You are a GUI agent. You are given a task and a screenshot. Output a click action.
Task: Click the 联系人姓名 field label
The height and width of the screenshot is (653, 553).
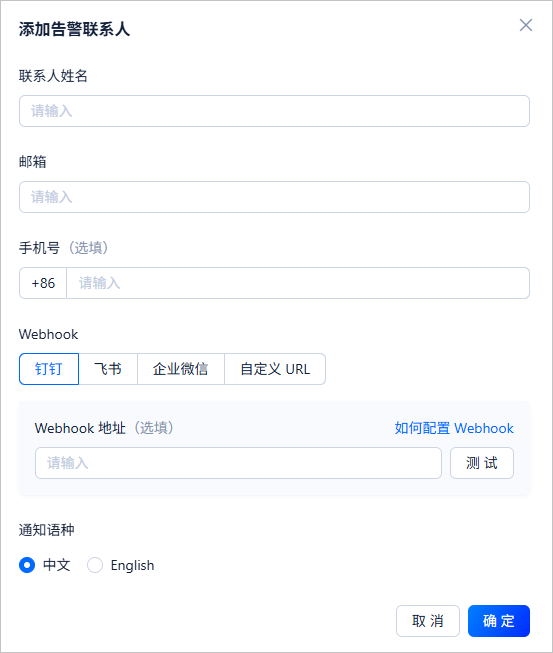[x=53, y=76]
